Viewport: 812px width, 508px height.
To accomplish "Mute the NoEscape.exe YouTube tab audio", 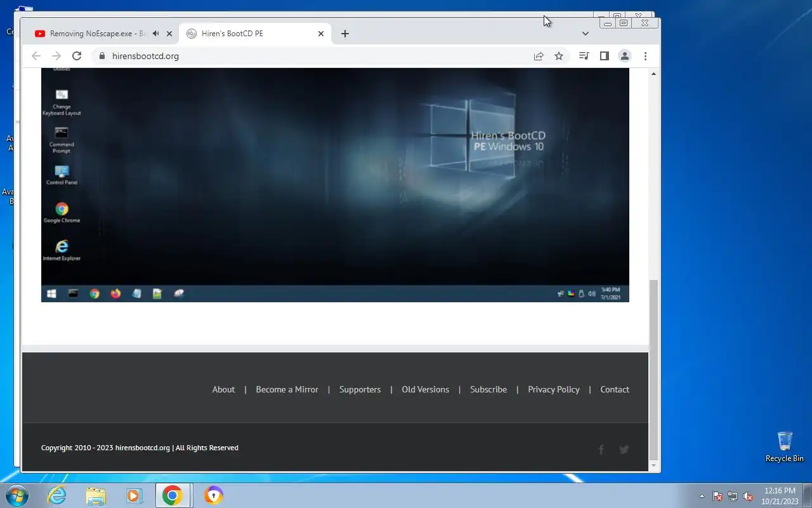I will [x=155, y=34].
